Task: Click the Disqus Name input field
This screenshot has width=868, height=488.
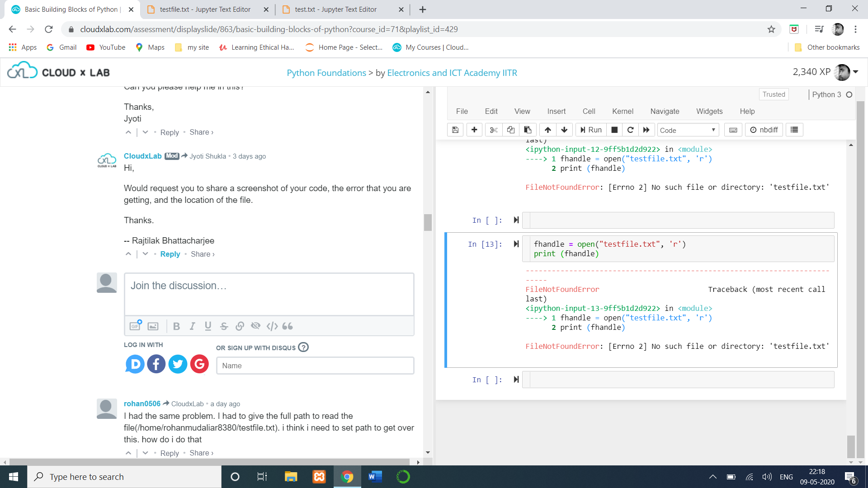Action: pyautogui.click(x=315, y=366)
